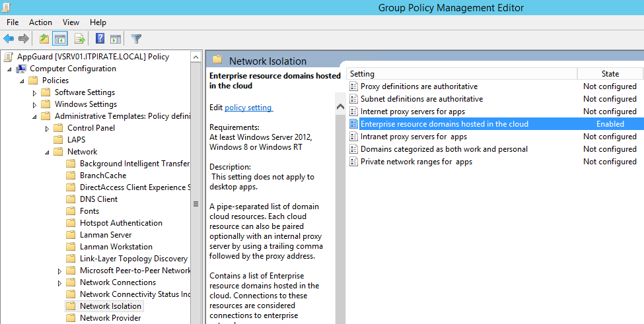The width and height of the screenshot is (644, 324).
Task: Click the policy icon beside Subnet definitions are authoritative
Action: [x=353, y=99]
